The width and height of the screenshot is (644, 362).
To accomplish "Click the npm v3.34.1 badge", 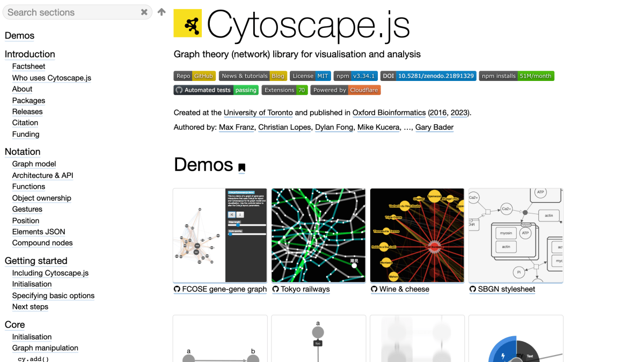I will pyautogui.click(x=355, y=76).
